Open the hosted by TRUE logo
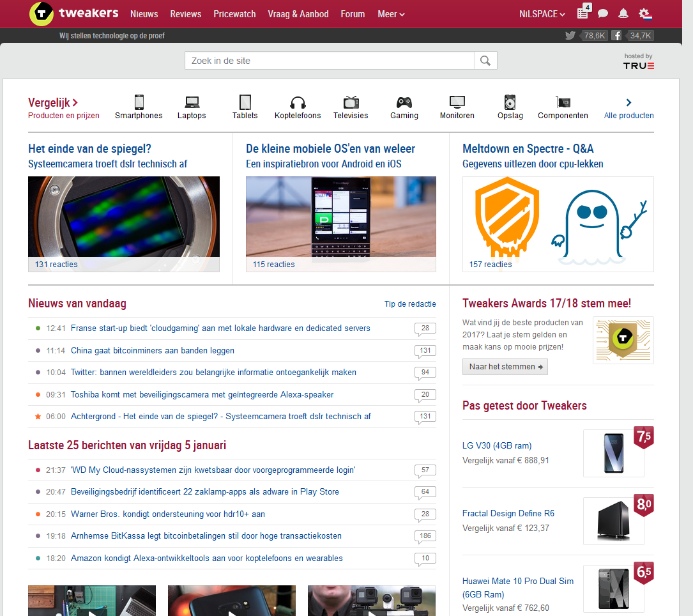 coord(639,62)
